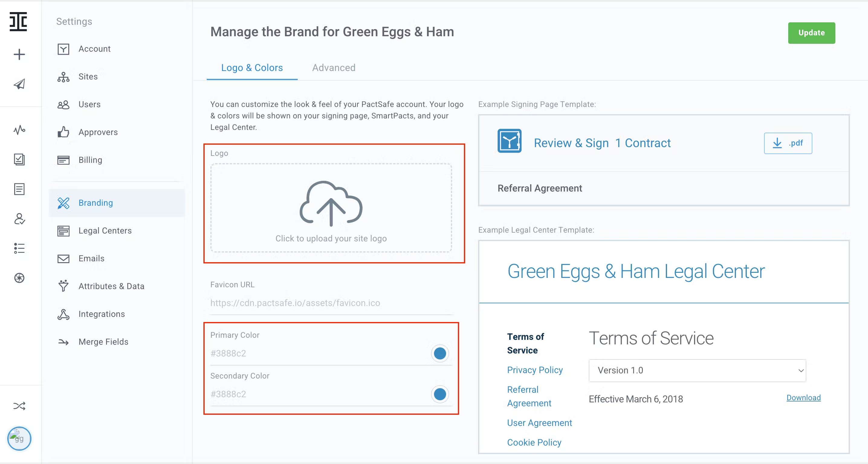868x464 pixels.
Task: Click the Green Eggs & Ham Legal Center heading
Action: click(x=636, y=271)
